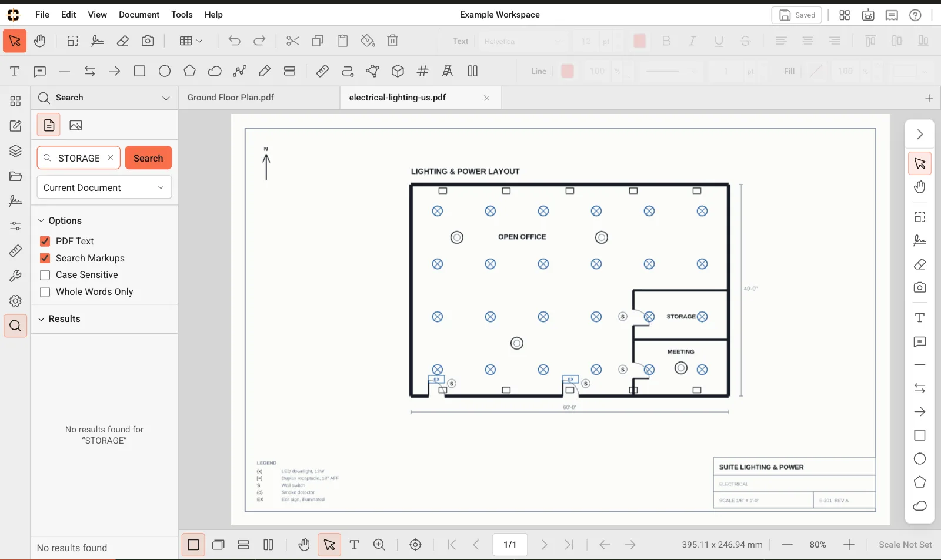
Task: Click the minus zoom out button
Action: point(787,545)
